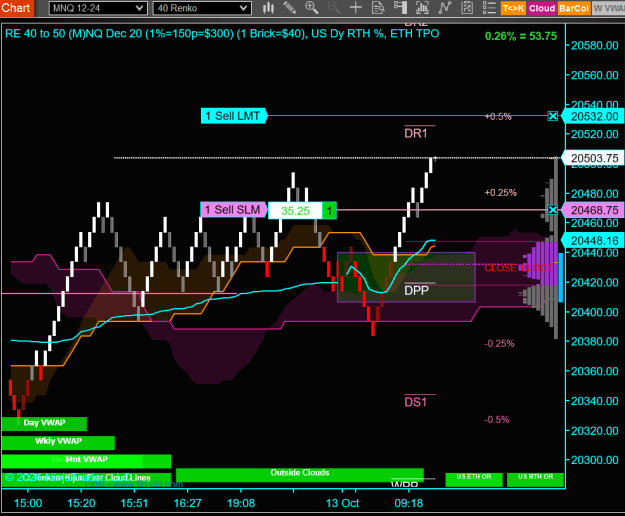This screenshot has height=516, width=625.
Task: Toggle the T<>K button
Action: pyautogui.click(x=513, y=8)
